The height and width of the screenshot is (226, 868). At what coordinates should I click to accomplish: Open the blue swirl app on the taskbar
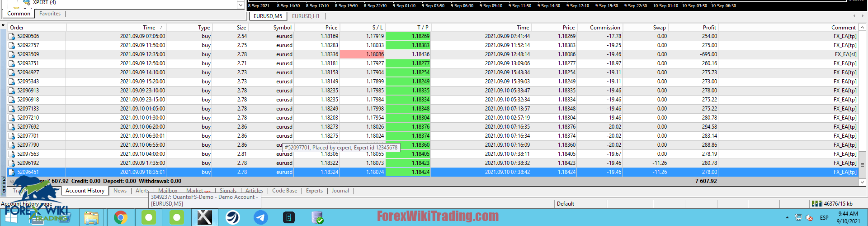[x=232, y=218]
